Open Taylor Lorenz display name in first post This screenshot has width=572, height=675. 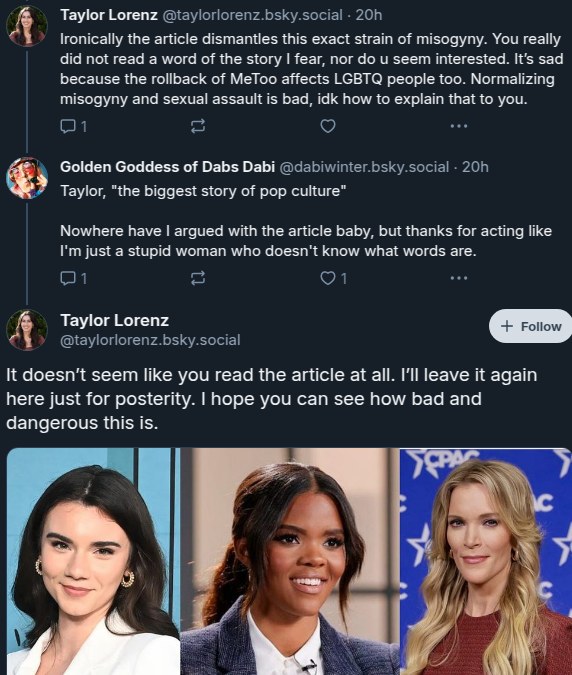[x=109, y=15]
